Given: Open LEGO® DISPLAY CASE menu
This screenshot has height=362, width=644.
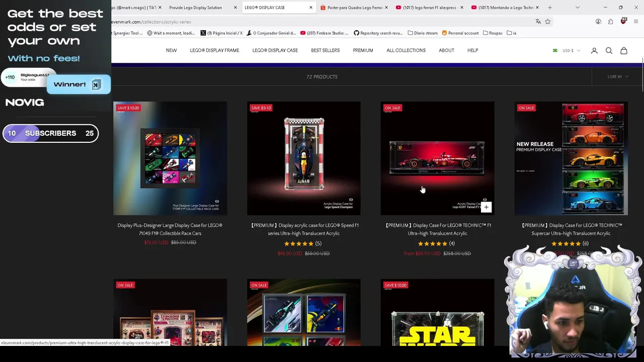Looking at the screenshot, I should point(275,50).
